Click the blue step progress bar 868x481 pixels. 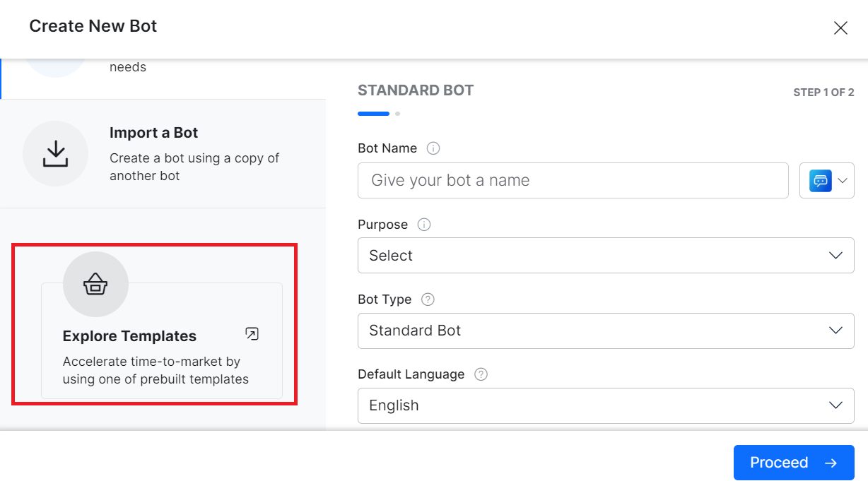(373, 113)
